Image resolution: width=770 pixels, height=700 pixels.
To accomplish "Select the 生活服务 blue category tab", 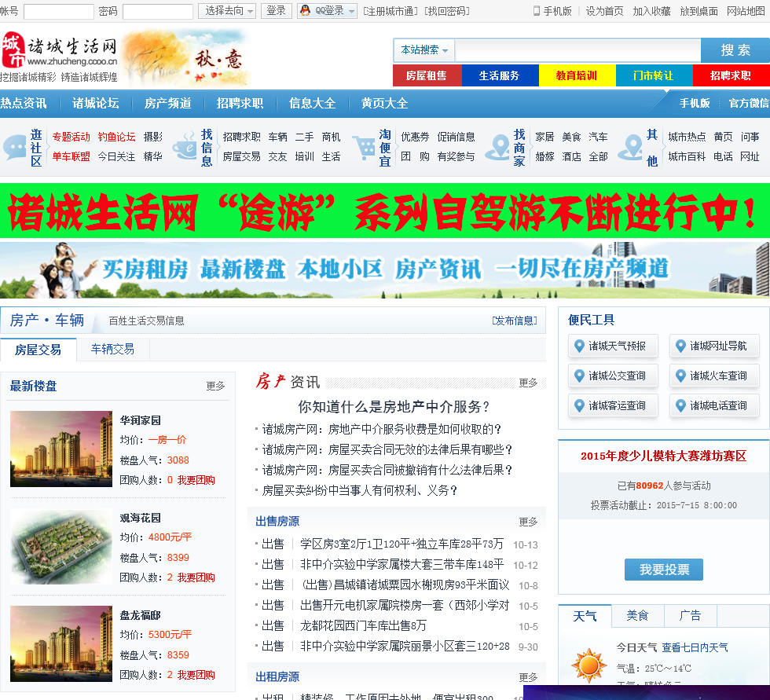I will tap(500, 75).
